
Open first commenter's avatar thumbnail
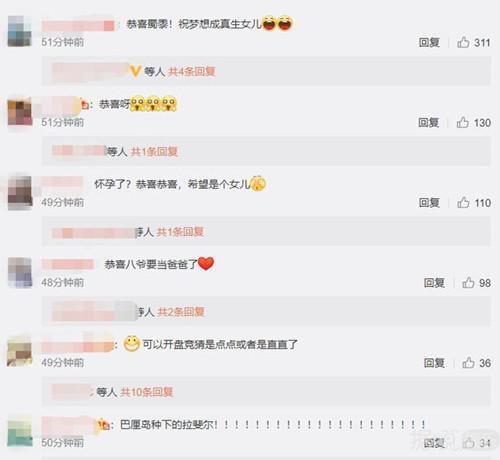pyautogui.click(x=20, y=31)
